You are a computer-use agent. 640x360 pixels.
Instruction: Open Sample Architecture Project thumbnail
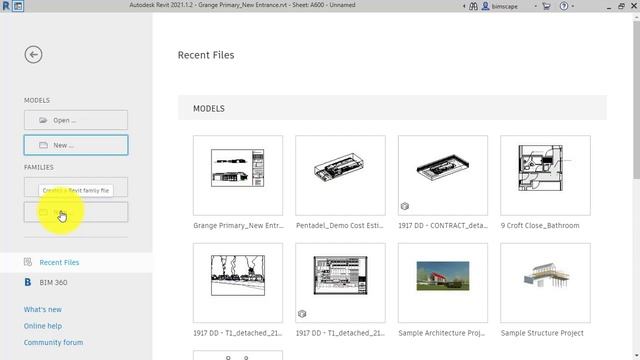tap(443, 283)
